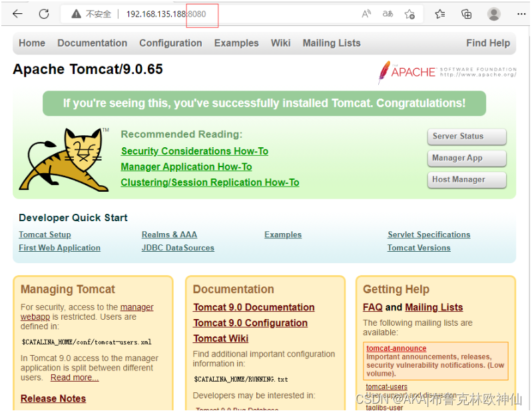
Task: Open the Tomcat Wiki link
Action: pyautogui.click(x=220, y=338)
